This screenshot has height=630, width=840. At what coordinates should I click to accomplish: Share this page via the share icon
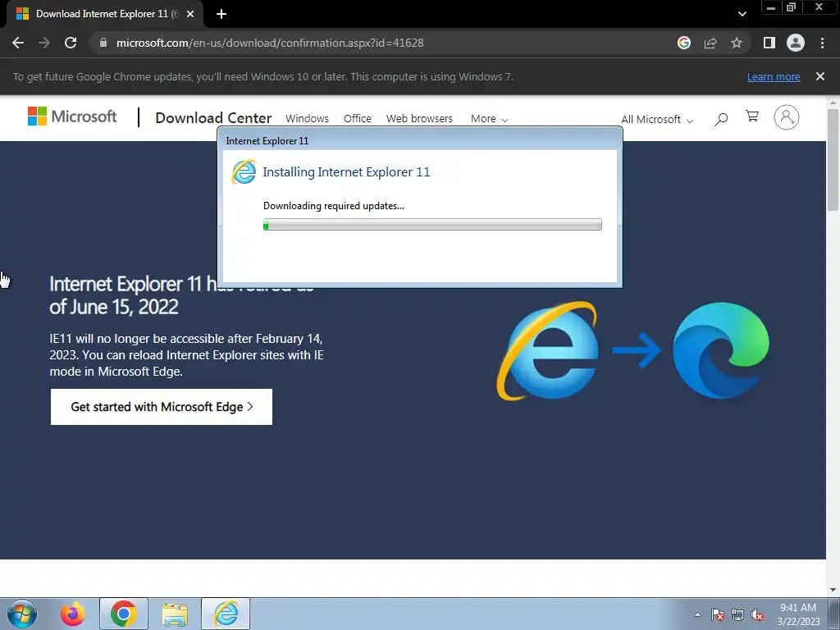tap(710, 43)
